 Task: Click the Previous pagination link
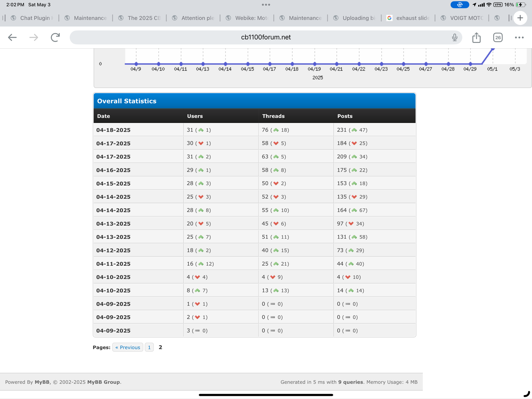[x=128, y=347]
